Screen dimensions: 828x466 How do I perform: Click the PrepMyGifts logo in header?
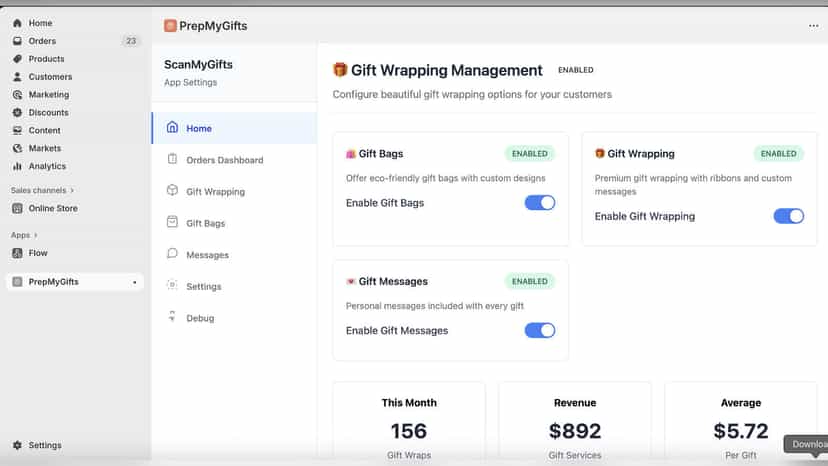coord(170,25)
